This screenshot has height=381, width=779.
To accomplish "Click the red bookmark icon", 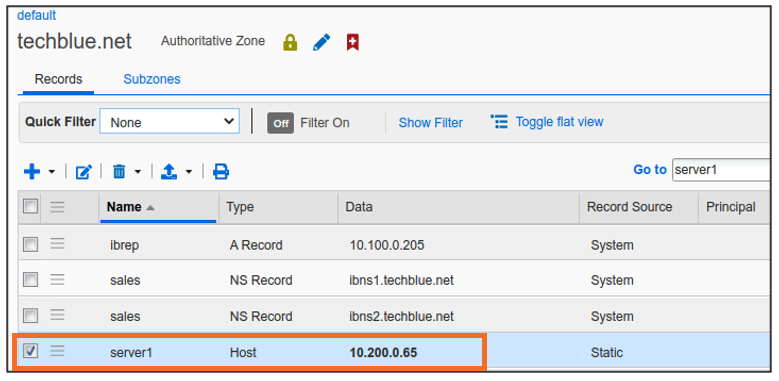I will [x=353, y=42].
